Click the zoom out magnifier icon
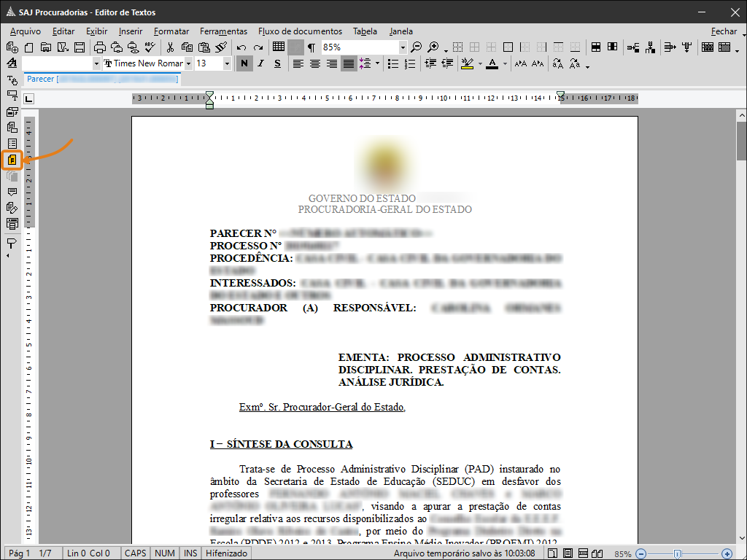This screenshot has width=747, height=560. [416, 47]
